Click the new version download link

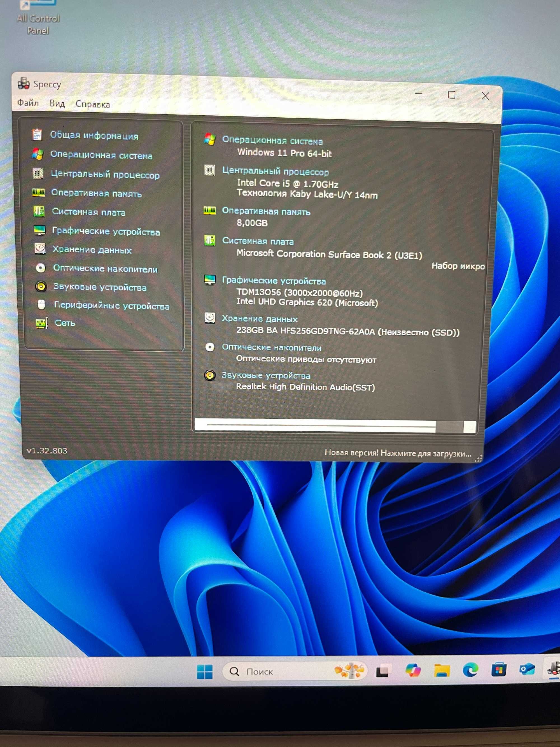click(x=398, y=453)
